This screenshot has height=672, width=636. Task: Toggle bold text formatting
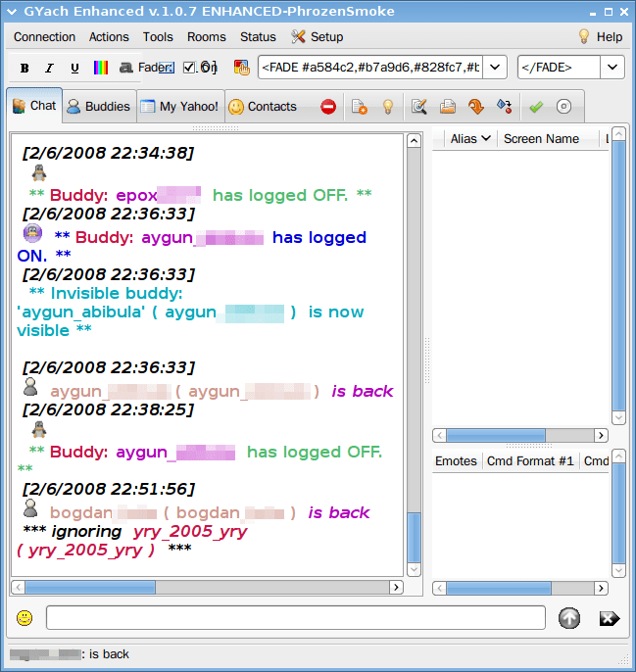[x=24, y=68]
